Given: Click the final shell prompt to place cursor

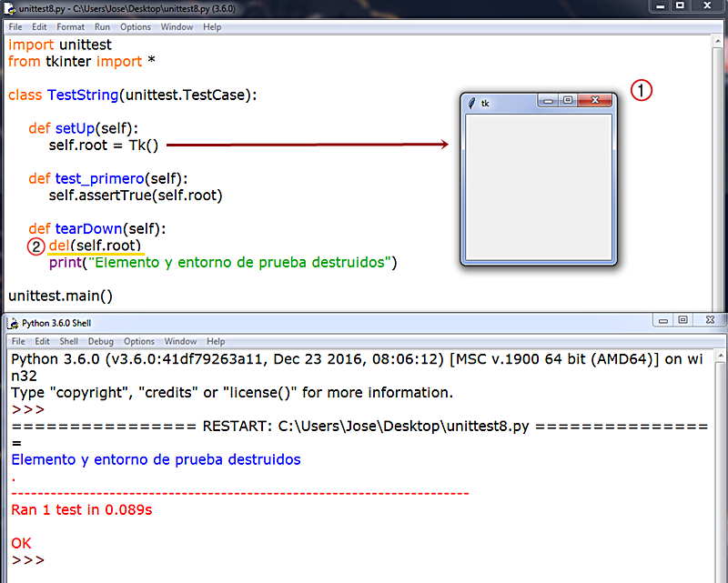Looking at the screenshot, I should pos(27,560).
